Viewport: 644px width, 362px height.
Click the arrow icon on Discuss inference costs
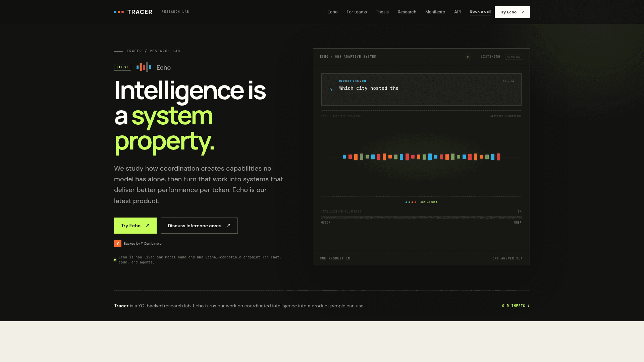tap(228, 226)
